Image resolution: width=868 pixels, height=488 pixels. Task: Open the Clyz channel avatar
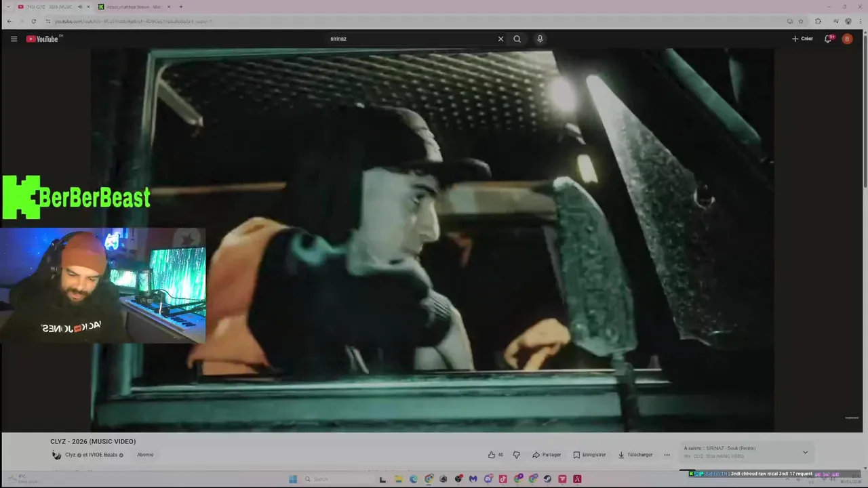[56, 455]
